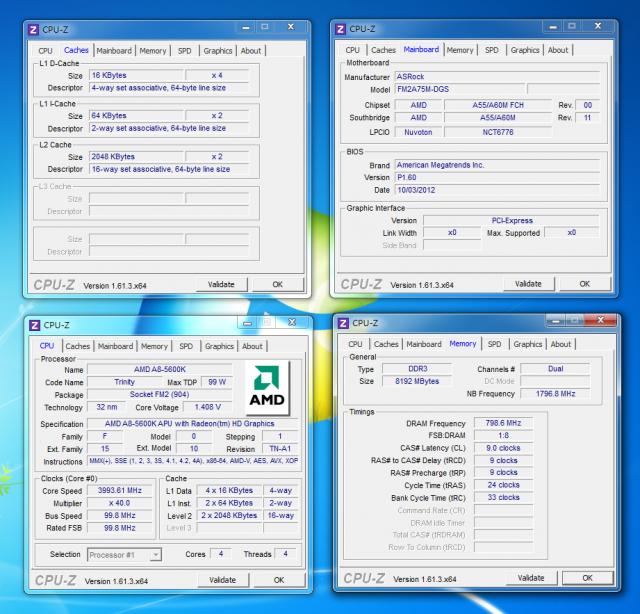Open the SPD tab in the Mainboard window
640x614 pixels.
click(491, 50)
